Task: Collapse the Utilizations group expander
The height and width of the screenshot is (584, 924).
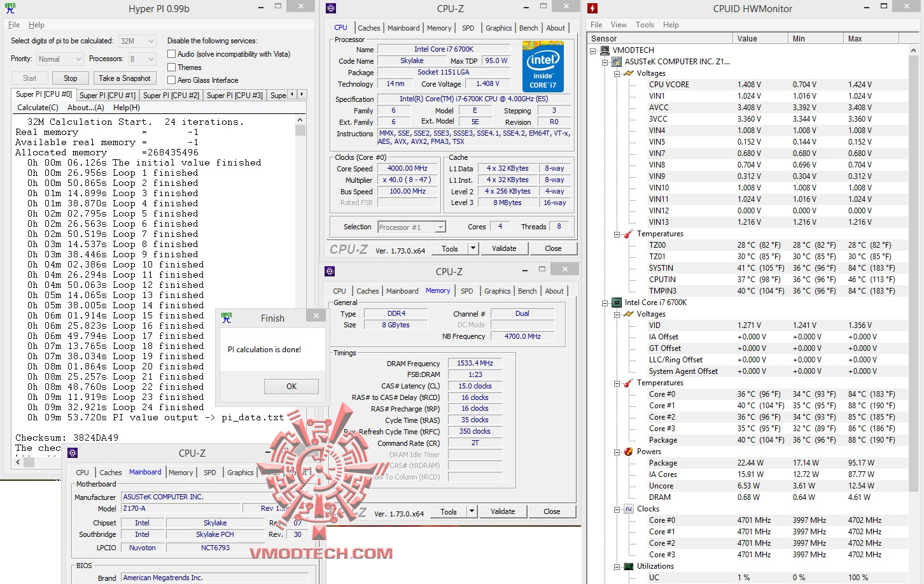Action: point(617,566)
